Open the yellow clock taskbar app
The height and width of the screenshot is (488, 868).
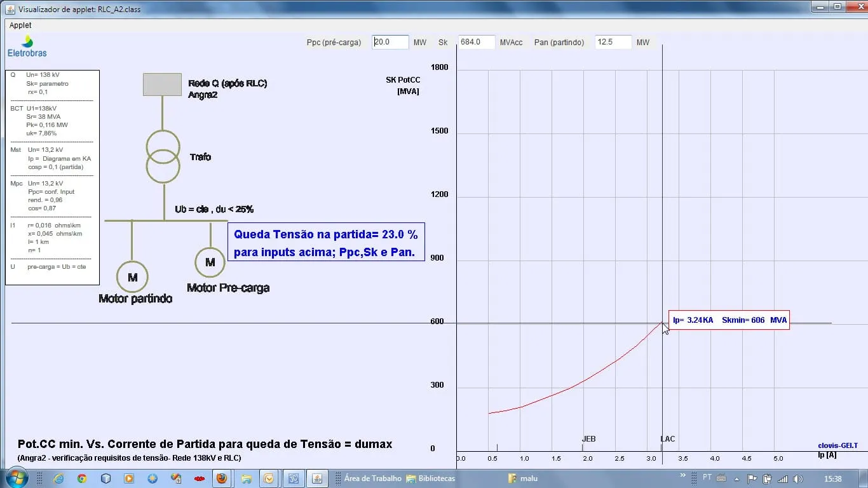(269, 478)
